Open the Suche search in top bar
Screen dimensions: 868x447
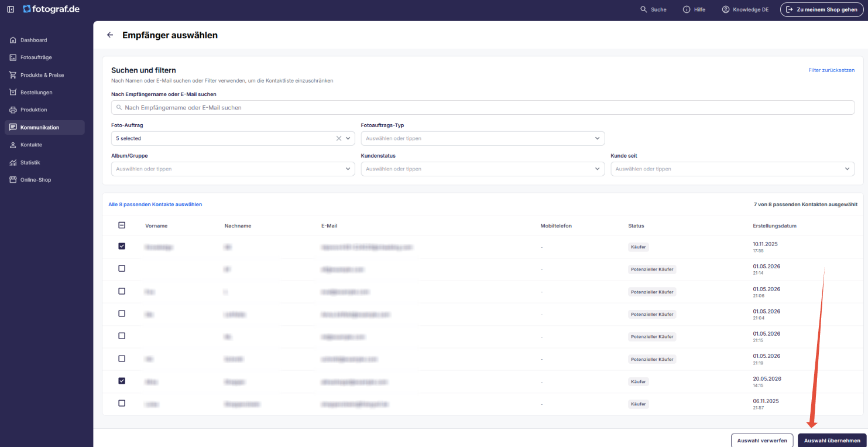point(653,9)
